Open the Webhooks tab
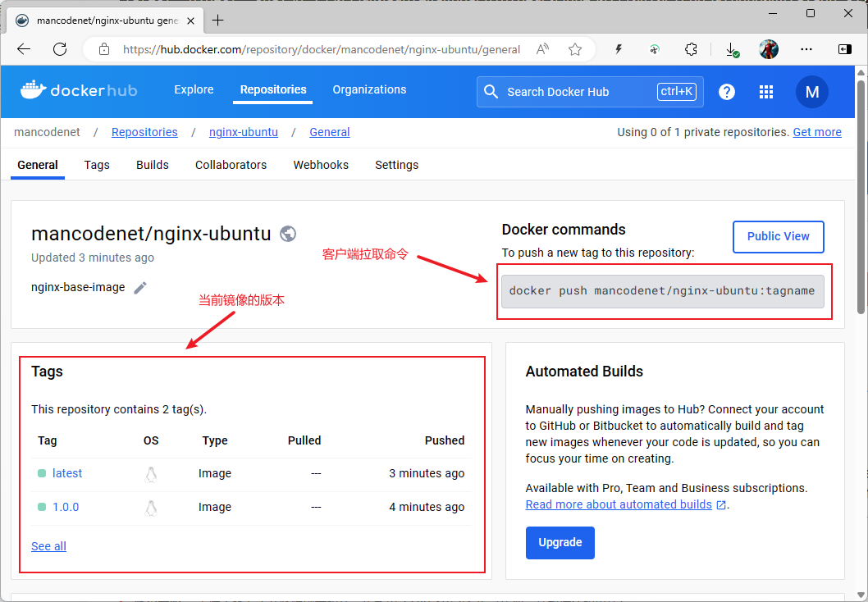Screen dimensions: 868x602 point(321,165)
